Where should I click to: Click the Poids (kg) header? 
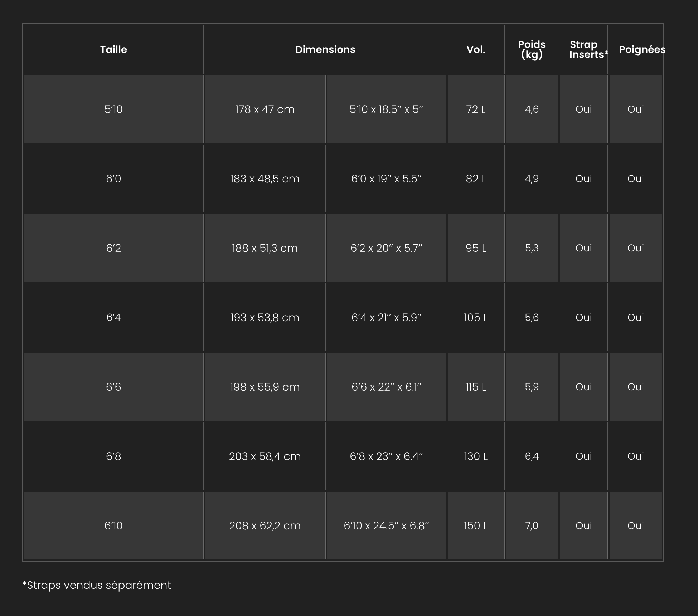coord(532,49)
